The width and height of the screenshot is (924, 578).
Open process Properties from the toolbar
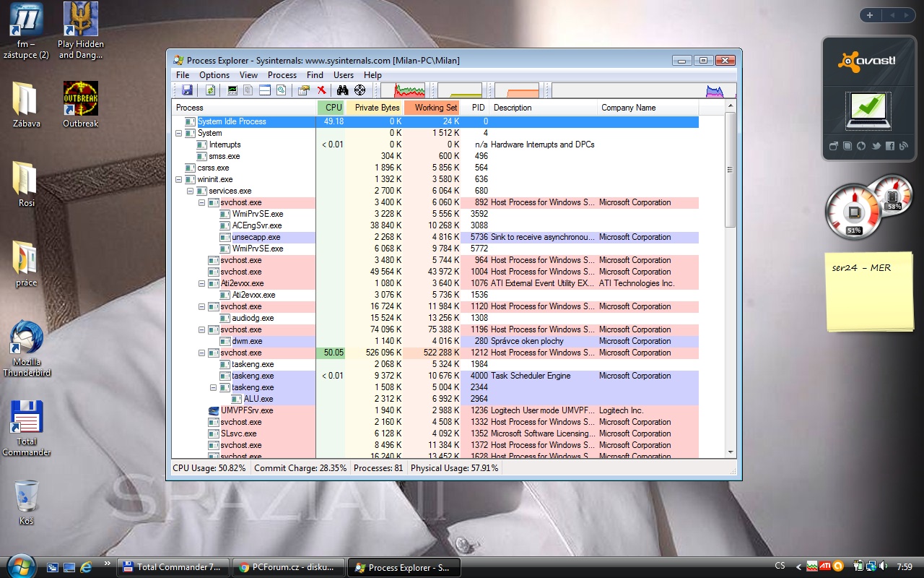pyautogui.click(x=304, y=90)
